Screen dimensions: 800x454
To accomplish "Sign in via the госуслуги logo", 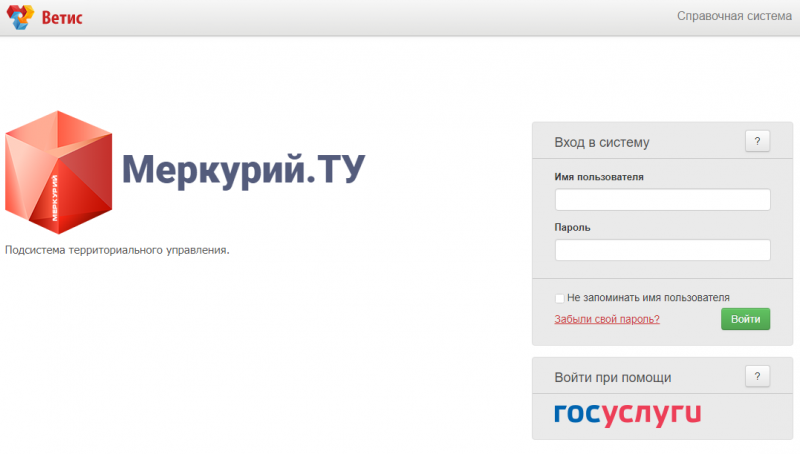I will pos(628,414).
